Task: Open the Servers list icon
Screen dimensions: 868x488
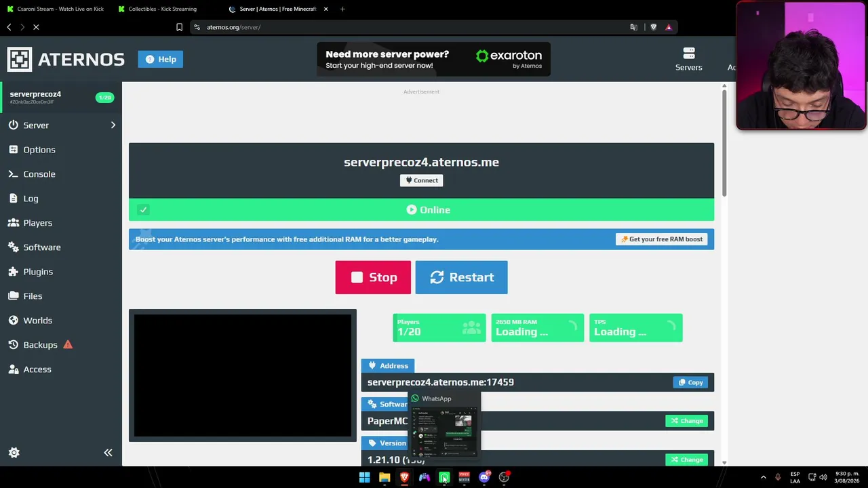Action: click(x=688, y=59)
